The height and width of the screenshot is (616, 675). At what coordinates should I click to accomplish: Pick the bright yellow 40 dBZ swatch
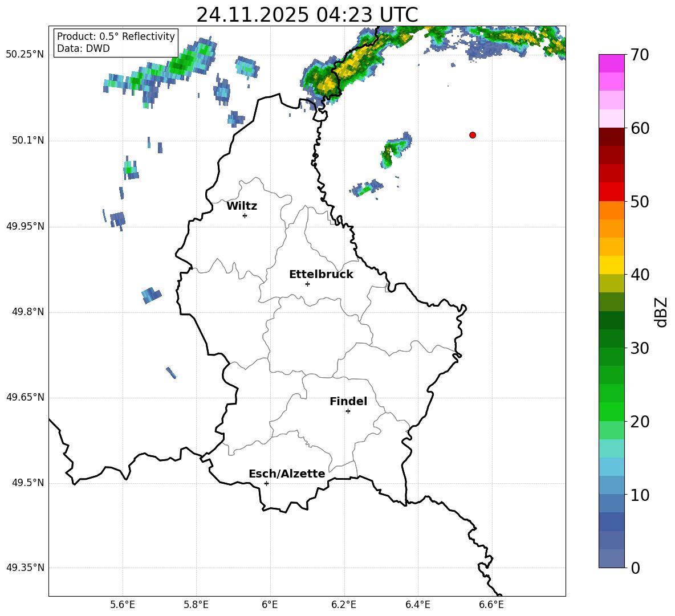612,265
